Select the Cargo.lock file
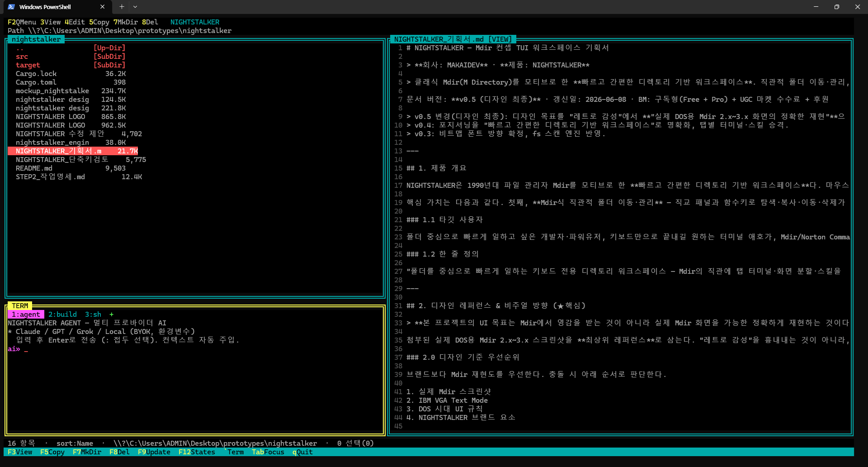Image resolution: width=868 pixels, height=467 pixels. [x=71, y=74]
